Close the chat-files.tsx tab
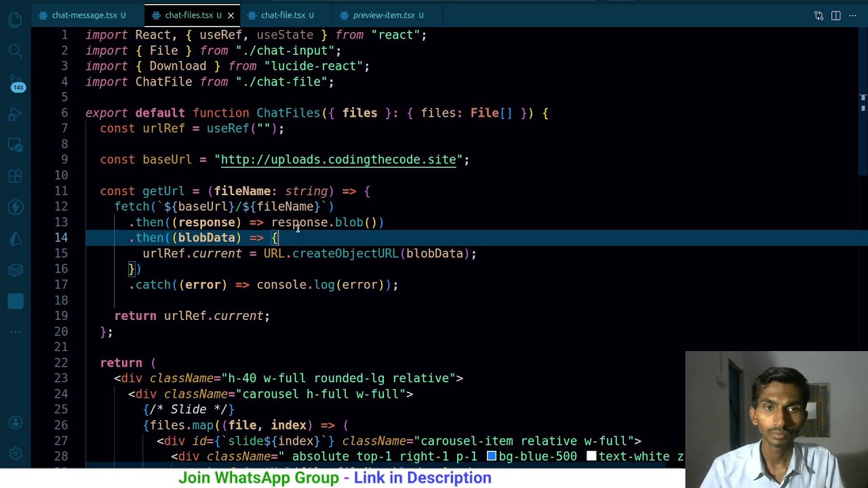Viewport: 868px width, 488px height. [x=231, y=15]
